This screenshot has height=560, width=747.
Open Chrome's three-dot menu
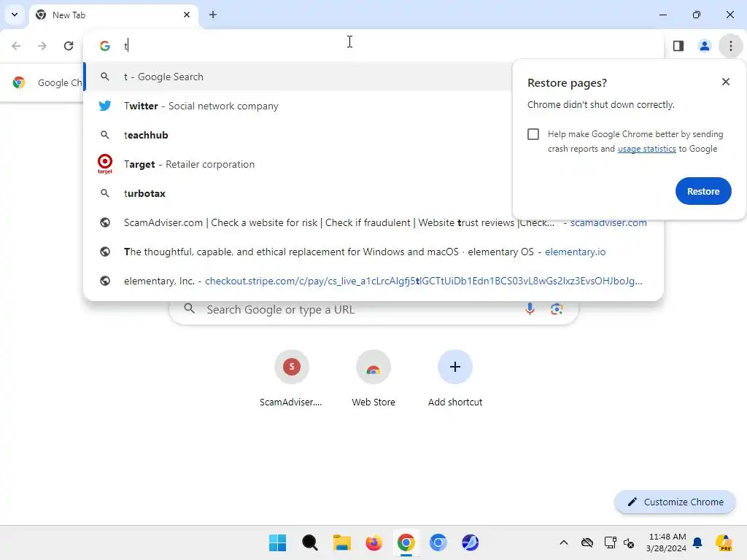pos(731,46)
